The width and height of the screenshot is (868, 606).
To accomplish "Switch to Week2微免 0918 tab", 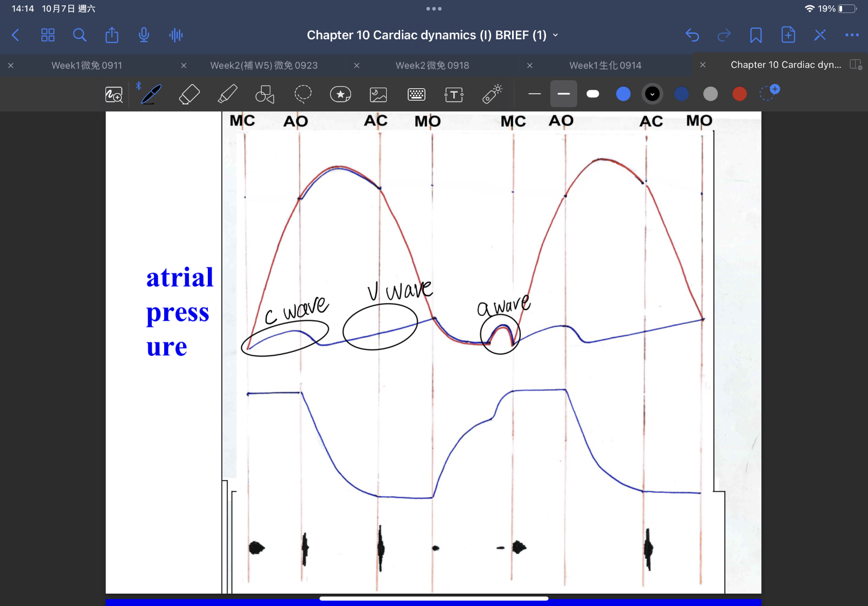I will [432, 66].
